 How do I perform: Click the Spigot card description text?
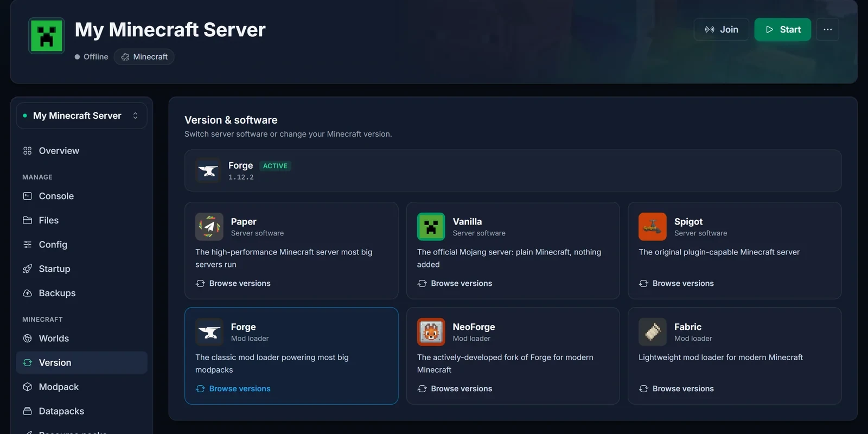(x=719, y=252)
